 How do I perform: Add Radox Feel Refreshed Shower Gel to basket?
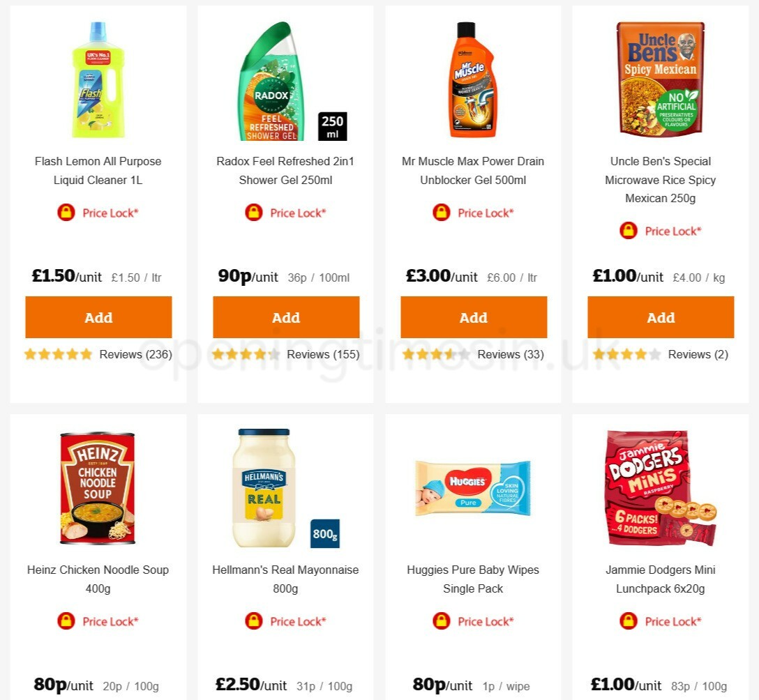[285, 317]
